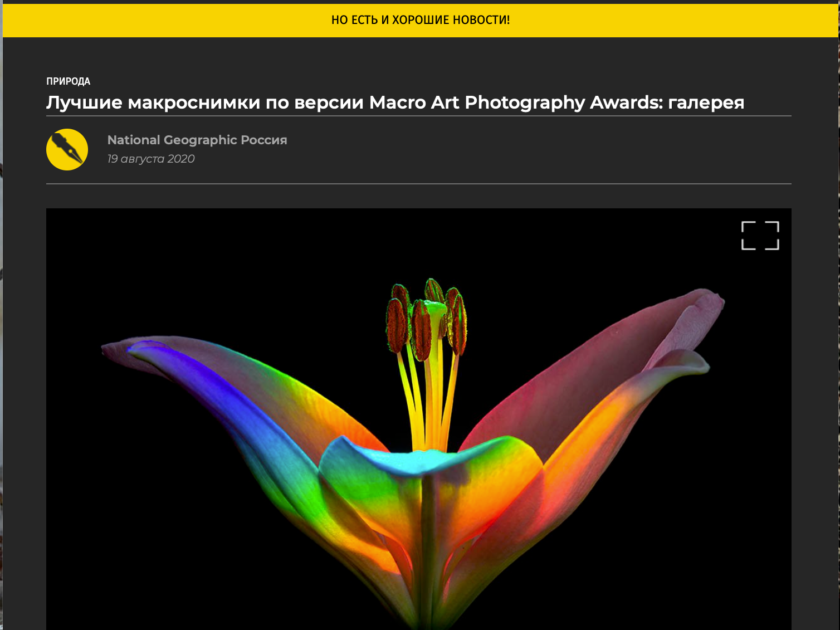
Task: Open author National Geographic Россия
Action: pos(197,140)
